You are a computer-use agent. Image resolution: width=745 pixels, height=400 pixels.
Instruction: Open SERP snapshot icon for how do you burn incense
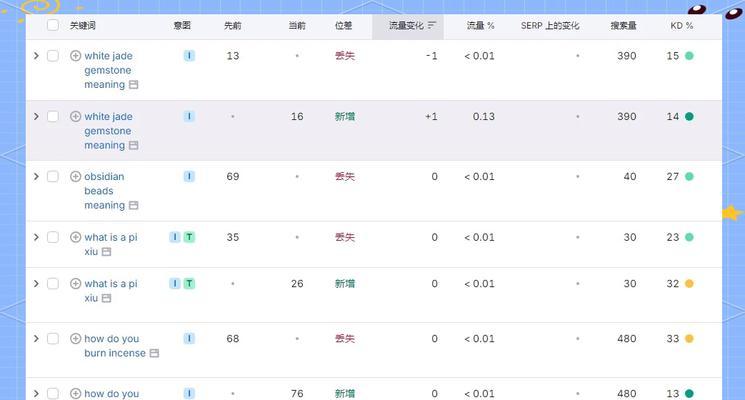[x=154, y=353]
